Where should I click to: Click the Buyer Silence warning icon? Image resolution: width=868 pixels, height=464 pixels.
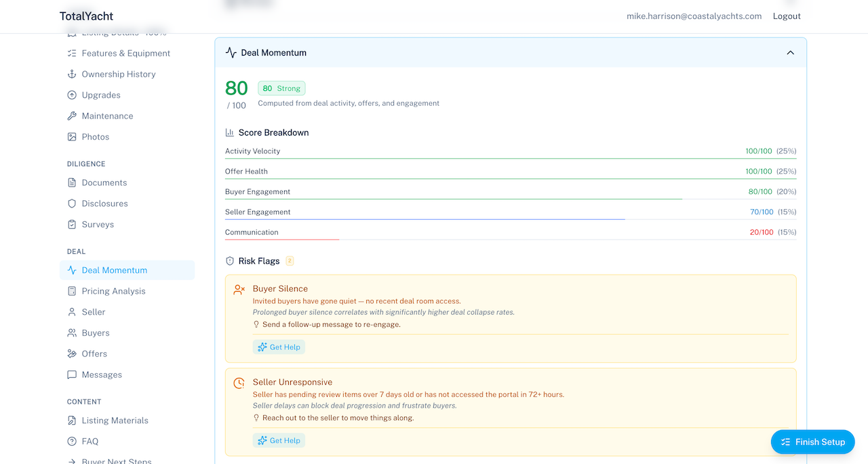point(238,288)
